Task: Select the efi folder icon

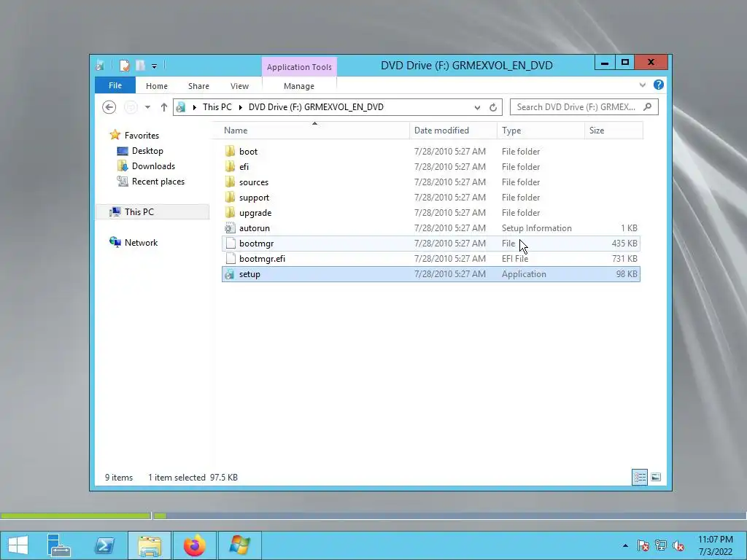Action: click(x=230, y=167)
